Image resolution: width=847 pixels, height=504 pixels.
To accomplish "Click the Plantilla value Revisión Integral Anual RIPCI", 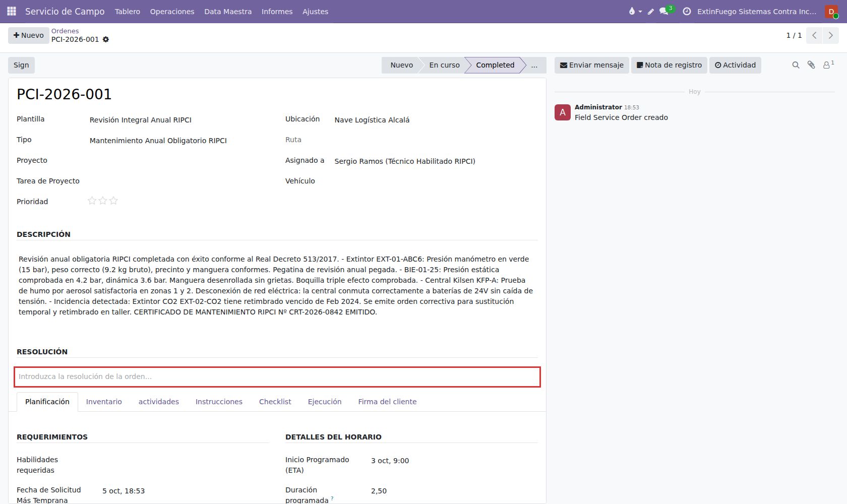I will coord(141,120).
